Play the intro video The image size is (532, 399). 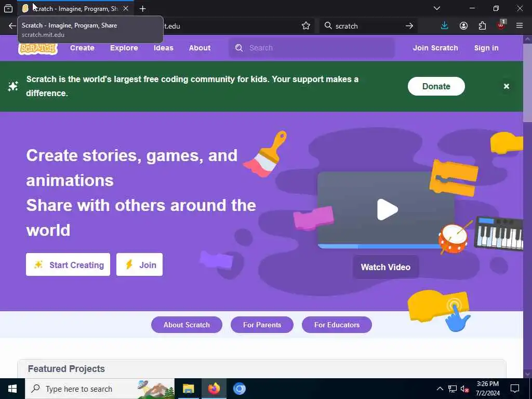[x=387, y=210]
